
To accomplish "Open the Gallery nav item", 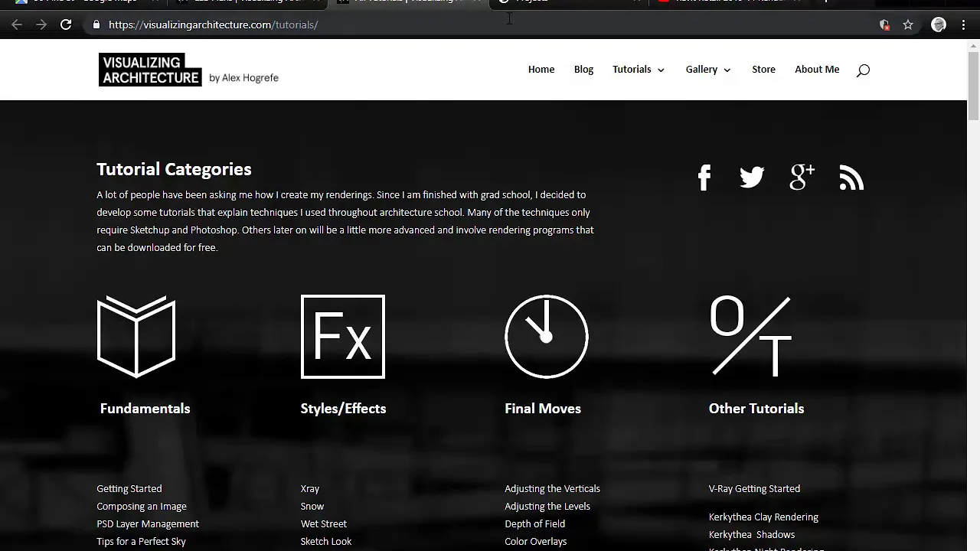I will [x=701, y=69].
